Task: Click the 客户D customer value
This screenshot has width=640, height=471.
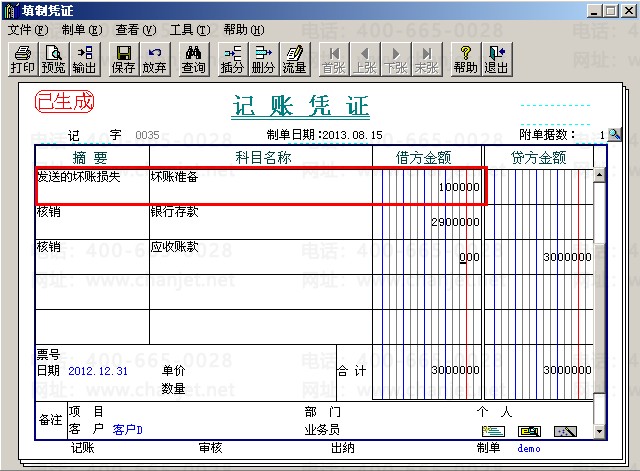Action: pyautogui.click(x=128, y=429)
